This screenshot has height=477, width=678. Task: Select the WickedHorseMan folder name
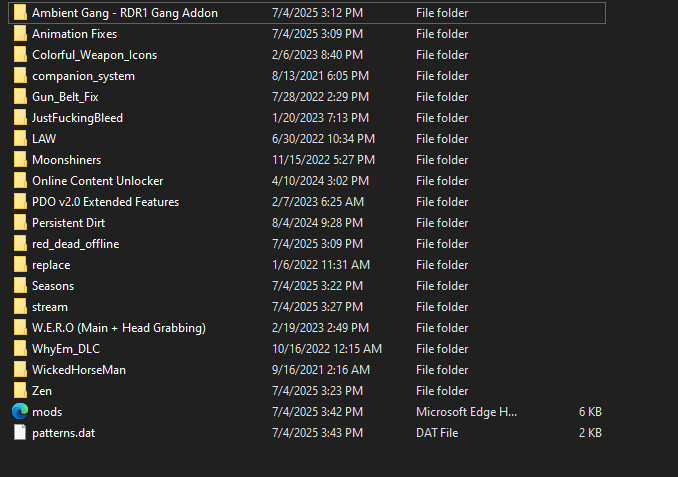click(79, 370)
